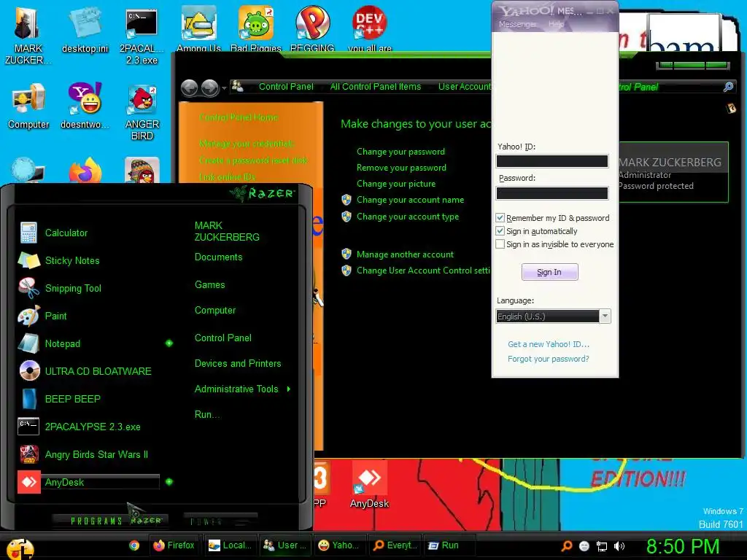The image size is (747, 560).
Task: Click Change your account name link
Action: click(x=410, y=200)
